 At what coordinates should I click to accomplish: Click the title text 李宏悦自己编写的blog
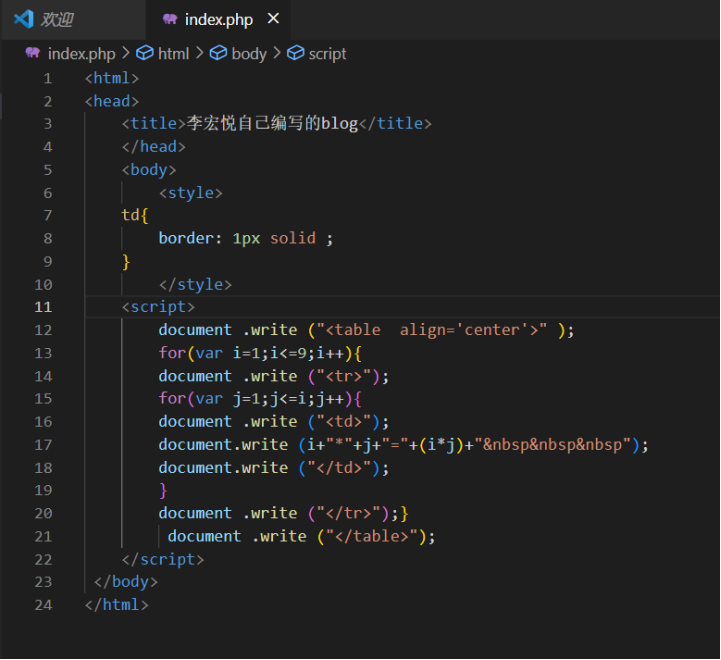(x=272, y=123)
